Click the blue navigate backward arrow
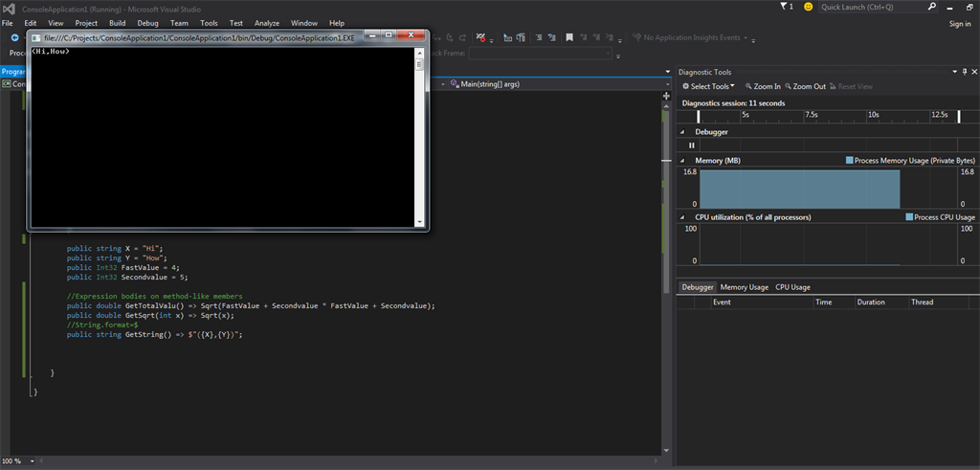 [x=14, y=38]
